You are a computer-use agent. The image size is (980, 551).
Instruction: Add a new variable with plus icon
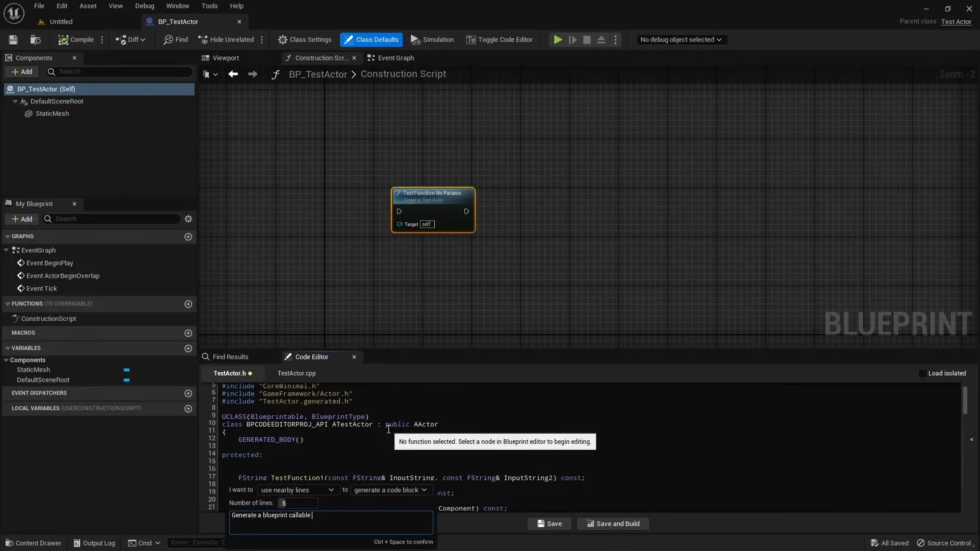click(x=189, y=349)
